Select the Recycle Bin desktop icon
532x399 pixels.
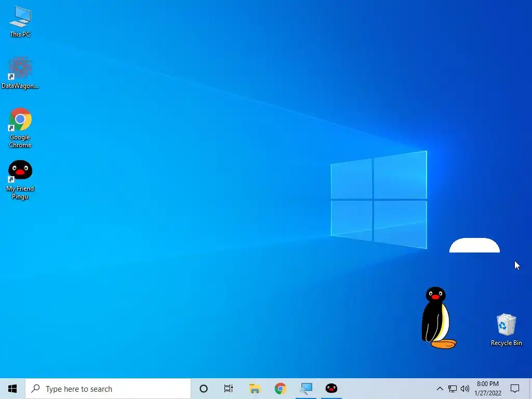(506, 330)
